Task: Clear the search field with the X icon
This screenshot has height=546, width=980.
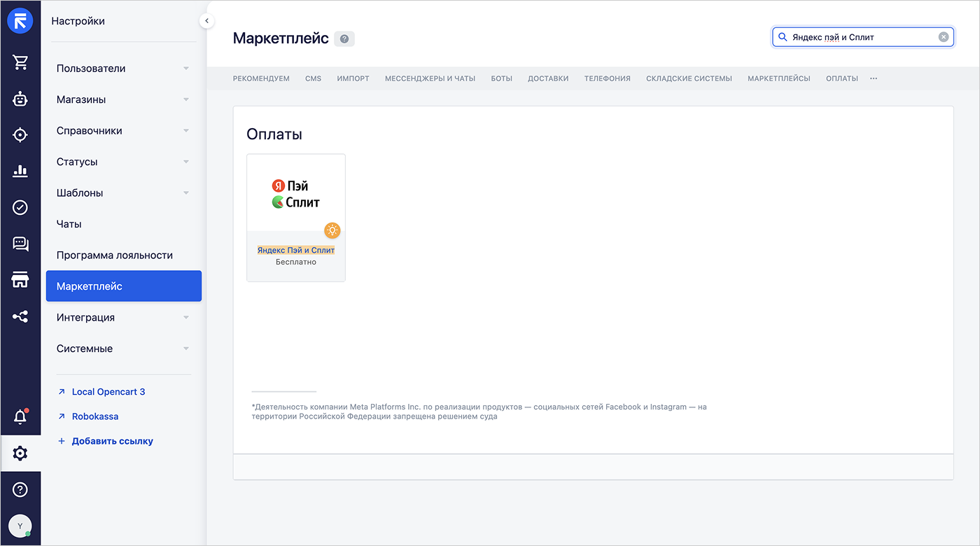Action: pos(944,37)
